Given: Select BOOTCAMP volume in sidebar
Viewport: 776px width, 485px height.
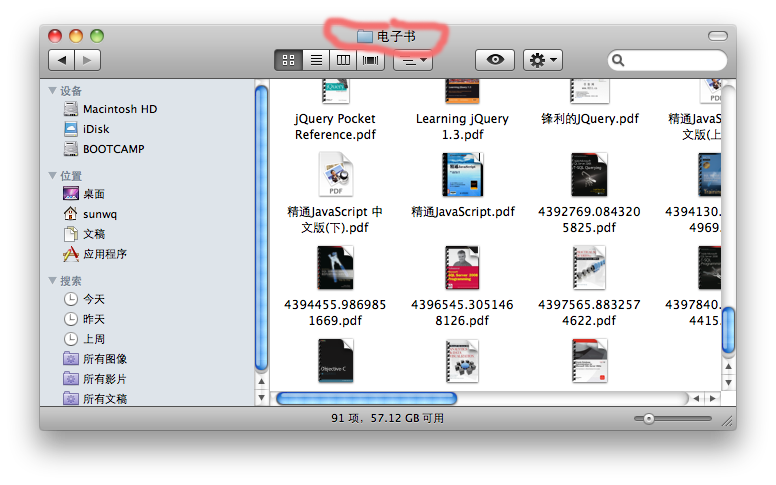Looking at the screenshot, I should coord(104,149).
